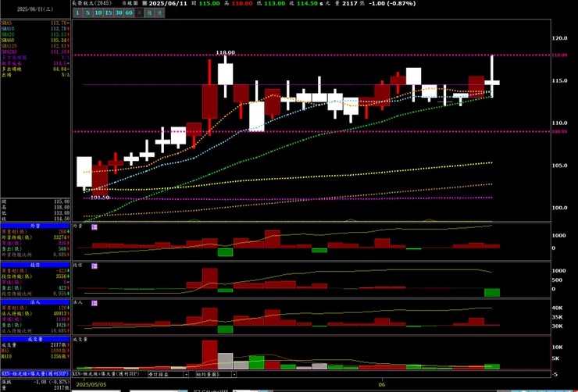Click the change value -1.00 (-0.87%) in header
The image size is (578, 392).
pos(392,3)
